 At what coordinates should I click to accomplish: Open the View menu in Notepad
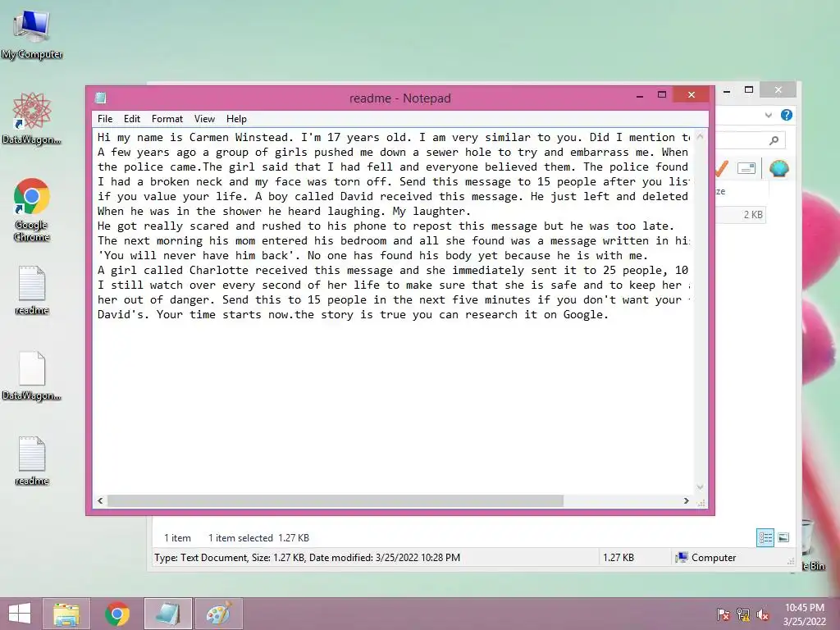204,119
